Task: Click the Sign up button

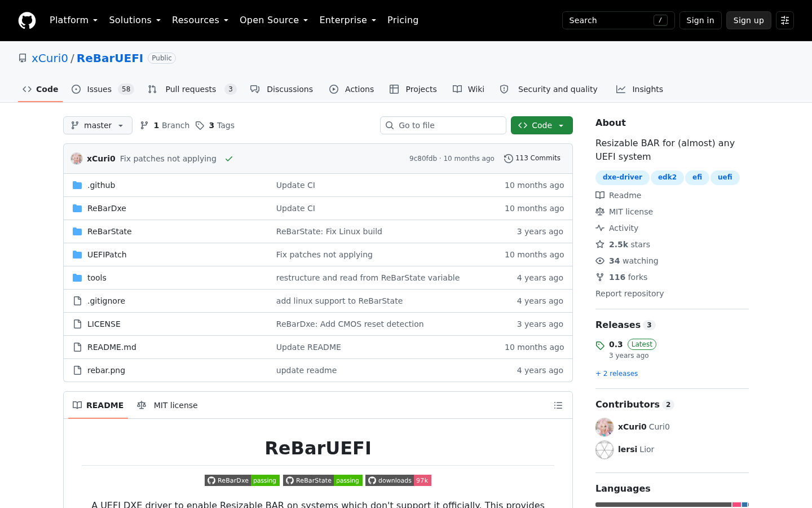Action: click(x=749, y=20)
